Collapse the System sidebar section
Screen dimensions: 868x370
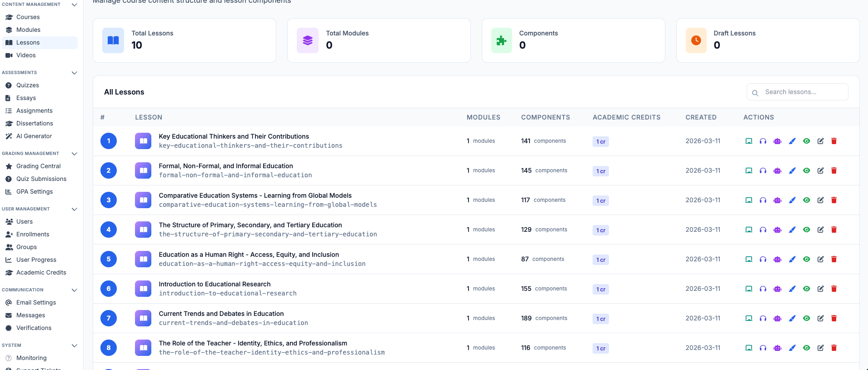point(75,345)
